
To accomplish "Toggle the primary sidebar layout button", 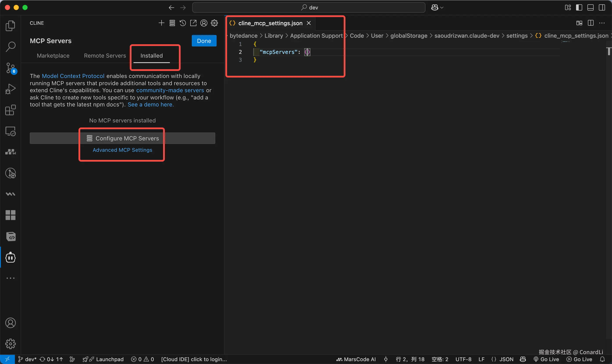I will click(579, 8).
